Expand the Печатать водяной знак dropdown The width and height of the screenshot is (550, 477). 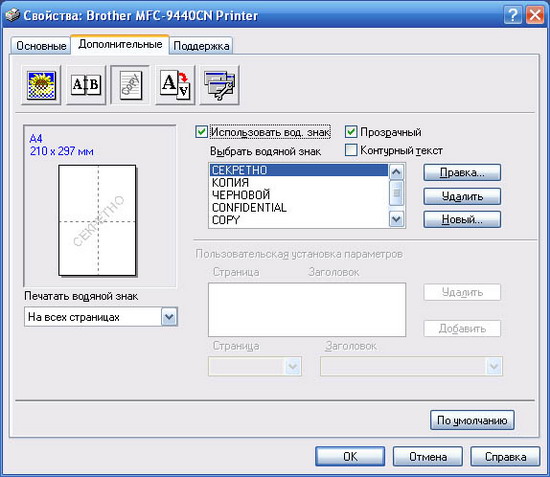[x=169, y=317]
